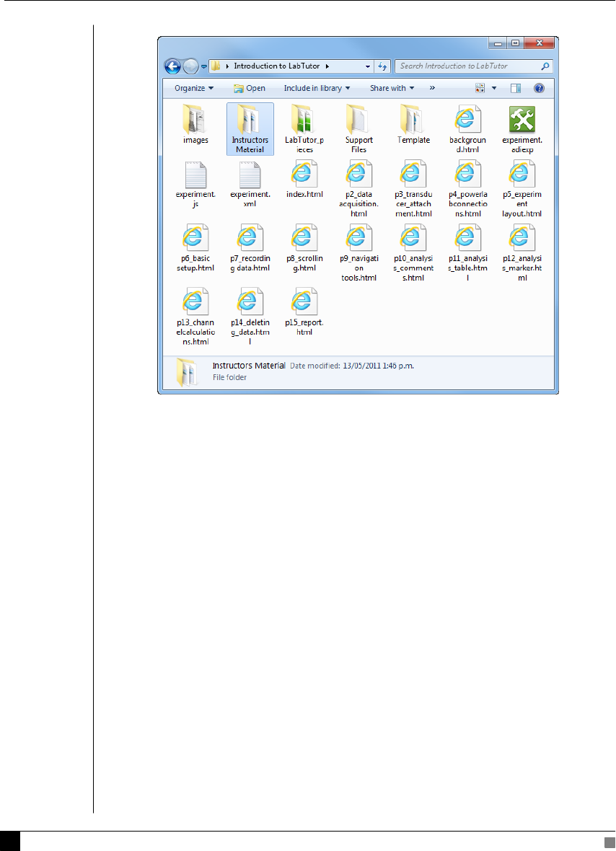The image size is (616, 851).
Task: Click Instructors Material in details pane
Action: click(249, 366)
